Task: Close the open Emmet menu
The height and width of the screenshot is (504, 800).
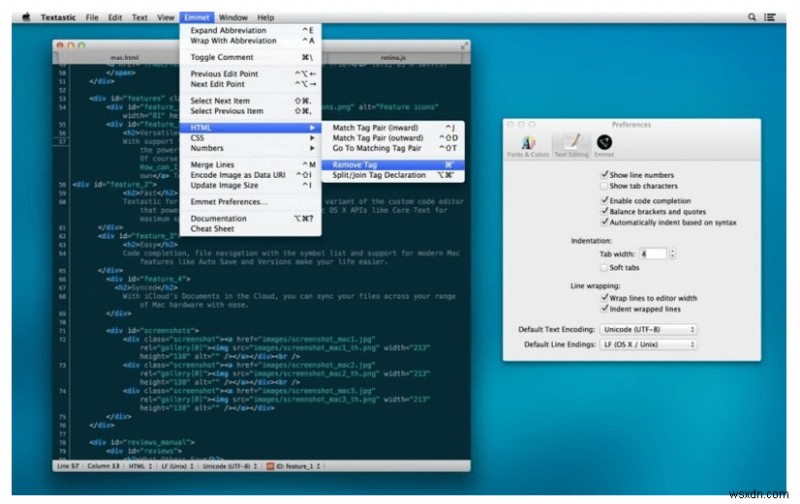Action: (196, 17)
